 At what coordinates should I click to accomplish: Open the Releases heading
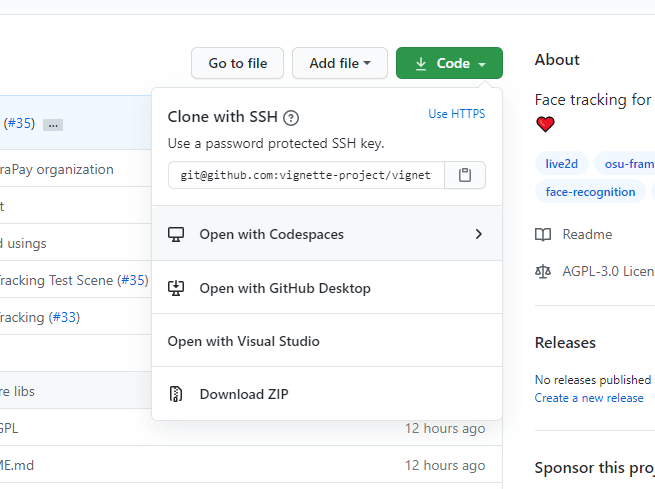coord(565,342)
